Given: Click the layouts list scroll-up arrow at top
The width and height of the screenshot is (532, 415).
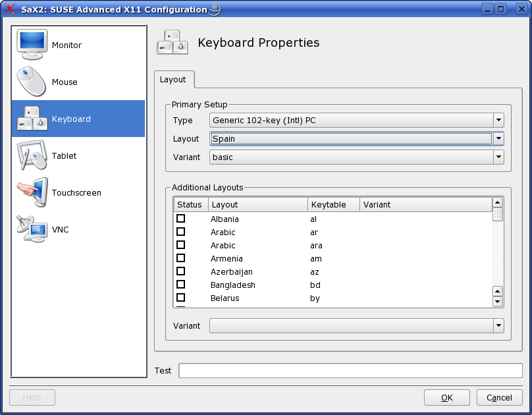Looking at the screenshot, I should [497, 203].
